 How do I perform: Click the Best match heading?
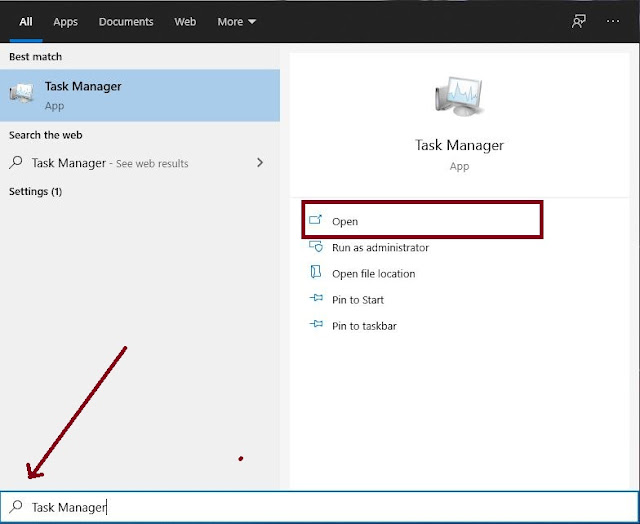(x=36, y=57)
